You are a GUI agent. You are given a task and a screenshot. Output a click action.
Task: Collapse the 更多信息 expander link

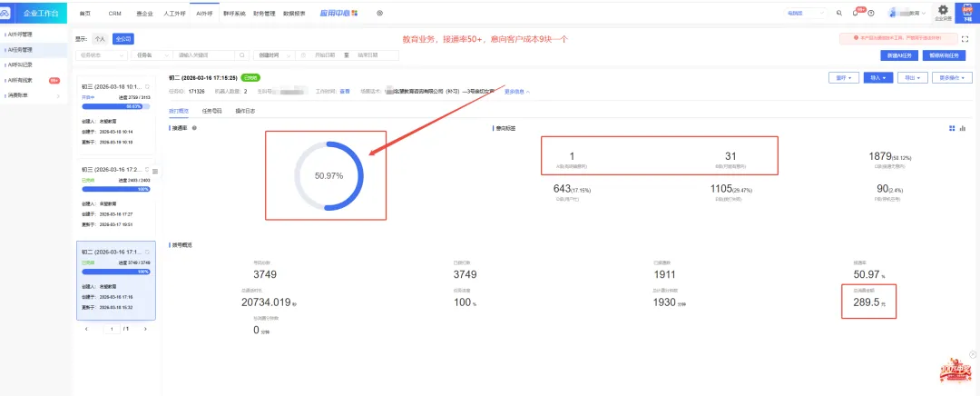[x=517, y=92]
